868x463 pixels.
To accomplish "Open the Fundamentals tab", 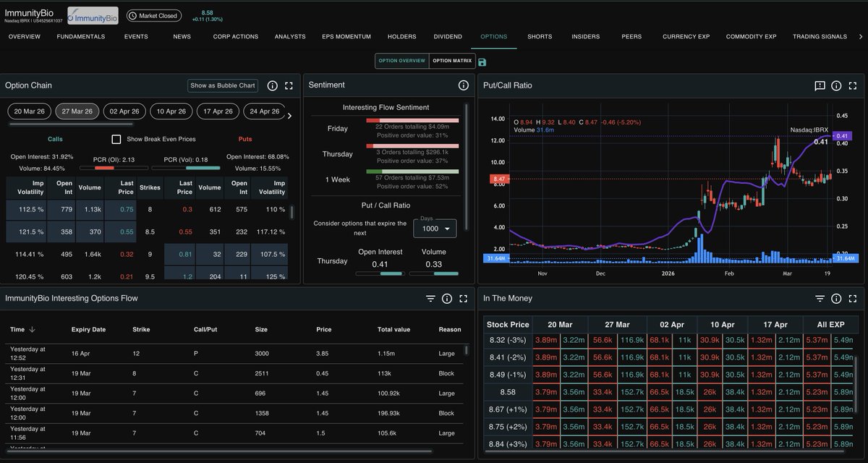I will click(x=81, y=36).
